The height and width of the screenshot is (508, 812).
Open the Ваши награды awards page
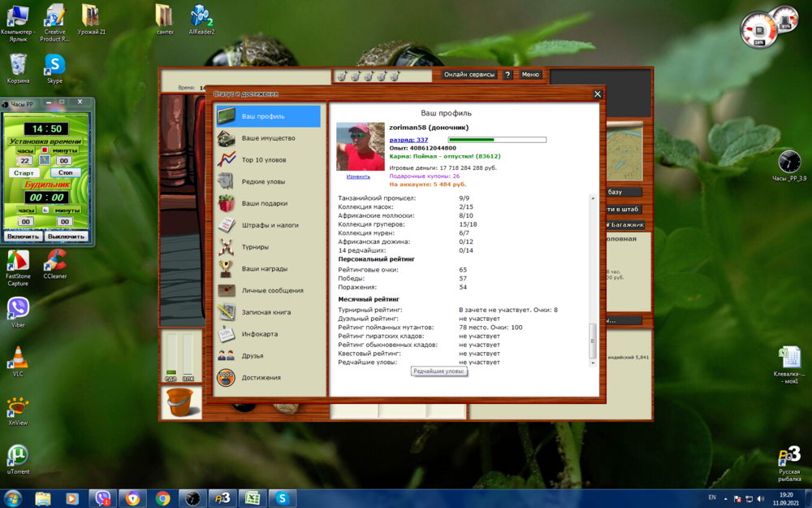coord(262,269)
